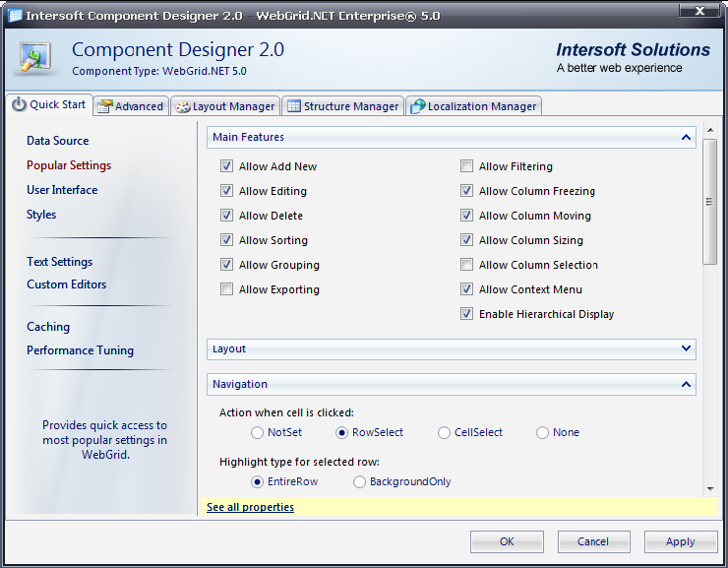Screen dimensions: 728x568
Task: Open the Advanced tab
Action: click(132, 106)
